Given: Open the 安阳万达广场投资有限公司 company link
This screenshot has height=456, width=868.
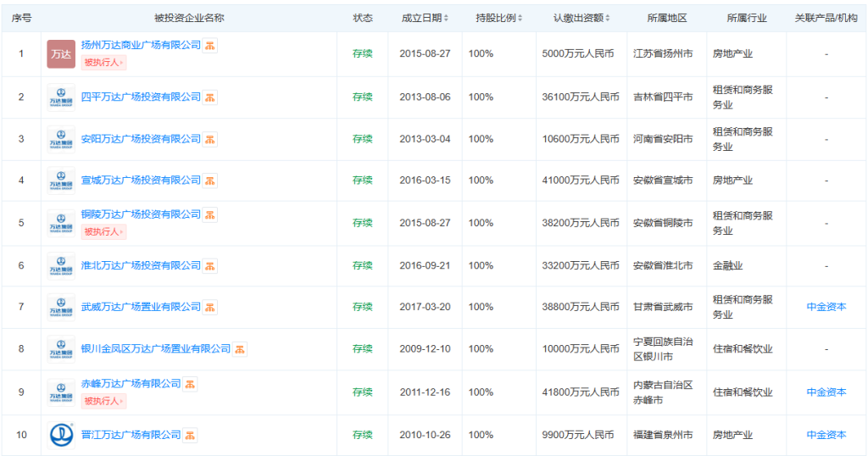Looking at the screenshot, I should [141, 139].
